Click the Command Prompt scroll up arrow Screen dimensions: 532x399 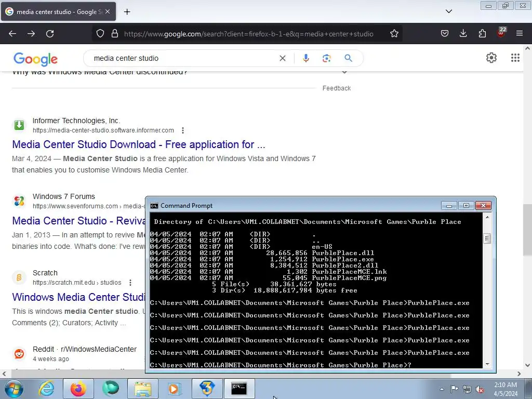[x=487, y=217]
